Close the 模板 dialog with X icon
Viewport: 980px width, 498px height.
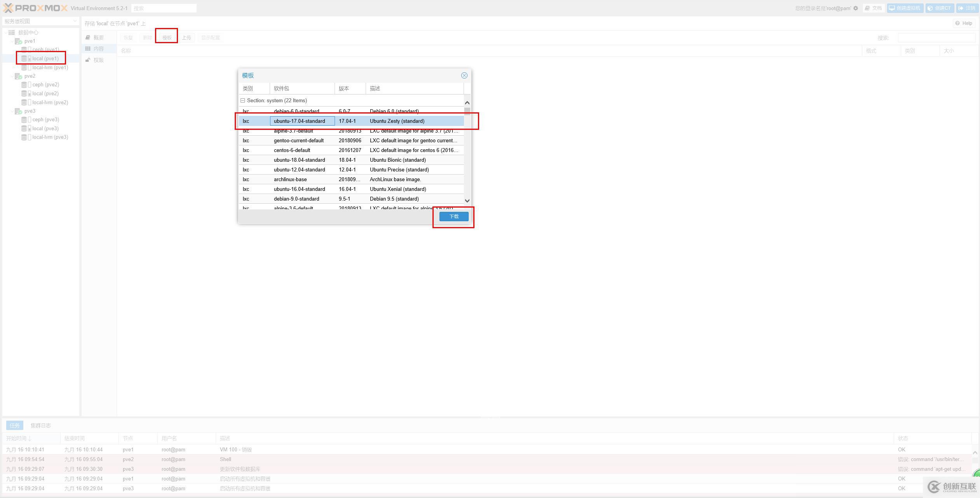[464, 75]
